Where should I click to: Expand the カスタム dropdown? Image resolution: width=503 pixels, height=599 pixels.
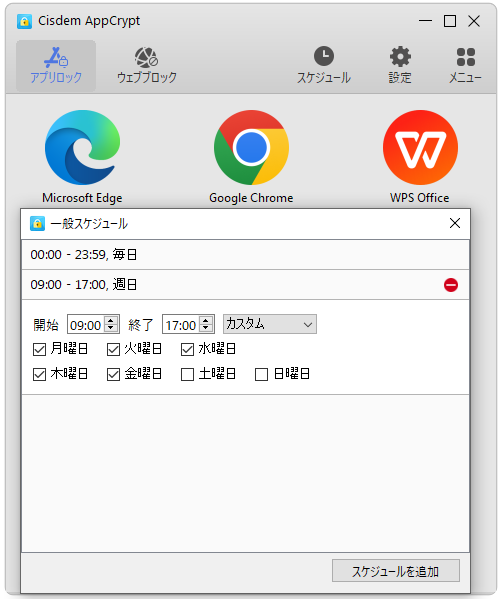click(270, 324)
